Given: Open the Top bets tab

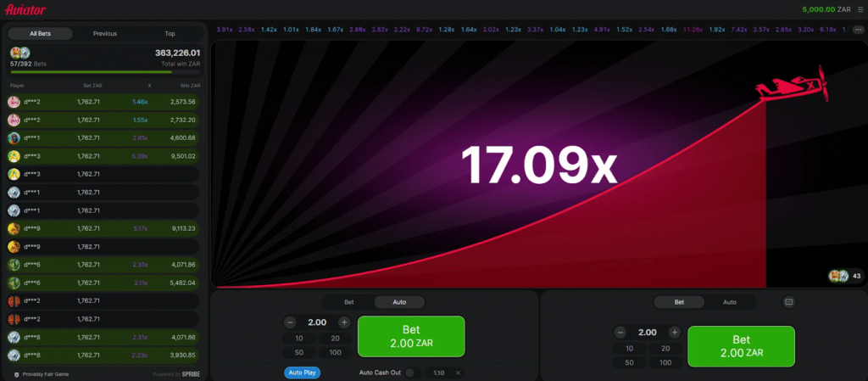Looking at the screenshot, I should 170,34.
